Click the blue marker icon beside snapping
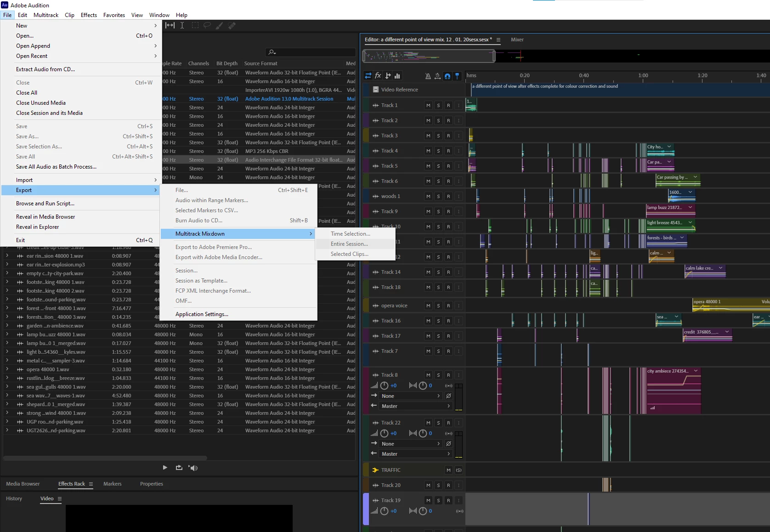 click(457, 76)
